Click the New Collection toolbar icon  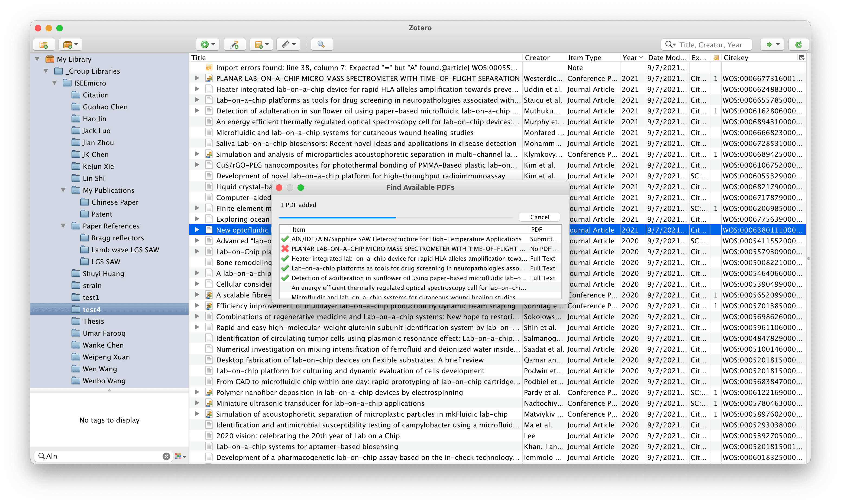(x=44, y=44)
